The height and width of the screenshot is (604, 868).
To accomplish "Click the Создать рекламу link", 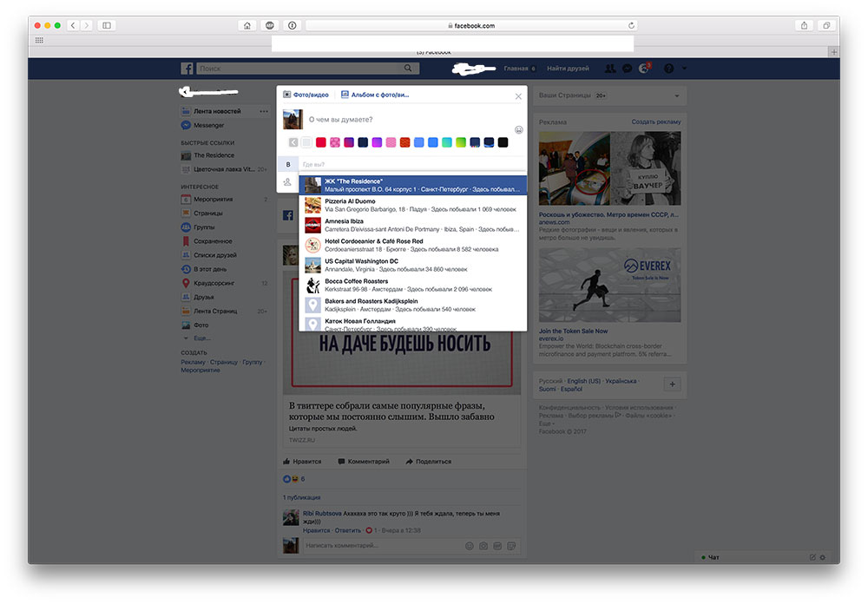I will coord(656,121).
